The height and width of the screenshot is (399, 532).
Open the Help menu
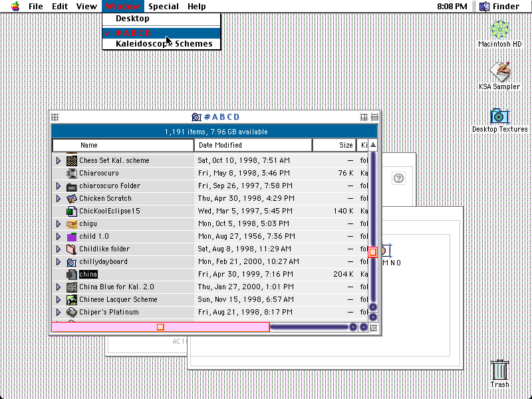click(196, 7)
